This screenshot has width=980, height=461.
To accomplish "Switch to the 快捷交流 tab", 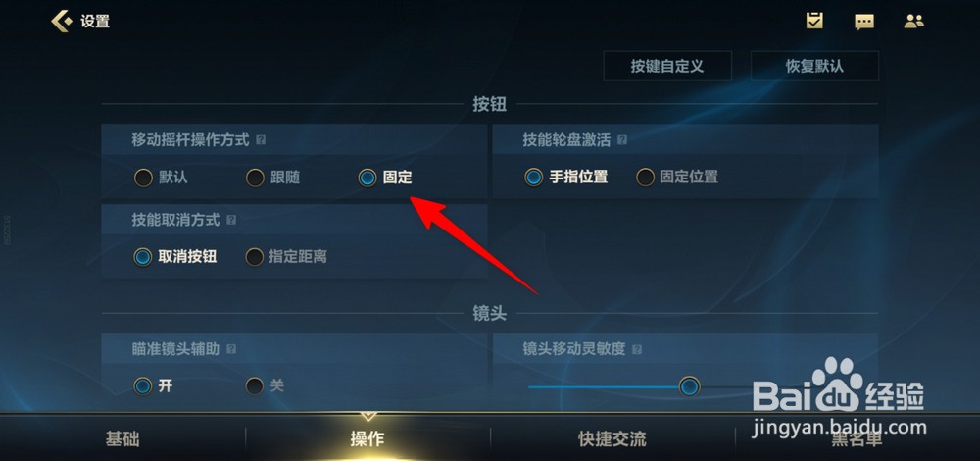I will [x=612, y=439].
